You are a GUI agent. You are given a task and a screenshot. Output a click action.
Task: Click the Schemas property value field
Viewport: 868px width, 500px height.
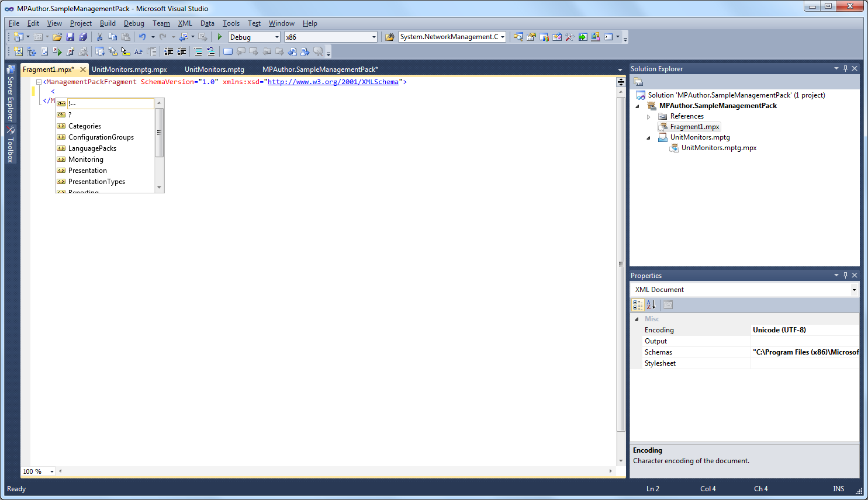pos(805,352)
